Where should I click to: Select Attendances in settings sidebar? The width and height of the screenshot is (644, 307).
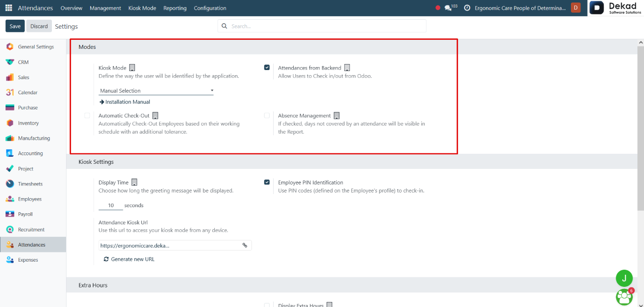[x=33, y=244]
